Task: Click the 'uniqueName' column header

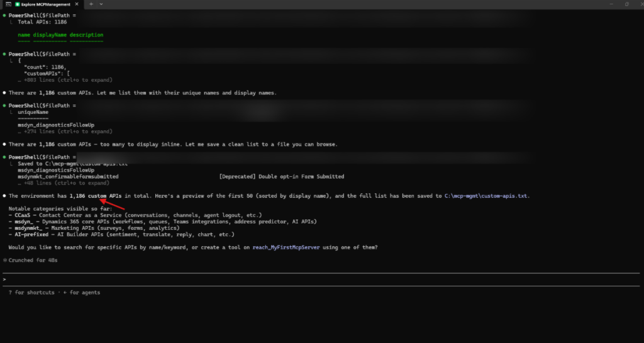Action: 33,112
